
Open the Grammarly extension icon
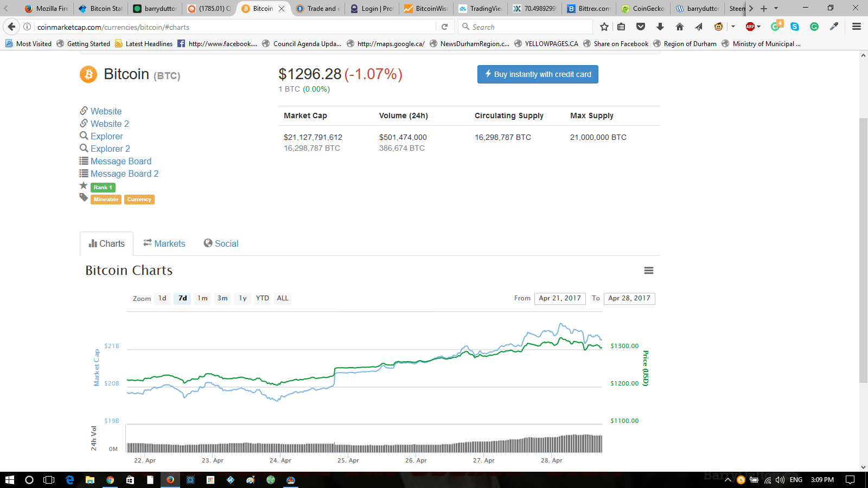point(814,27)
